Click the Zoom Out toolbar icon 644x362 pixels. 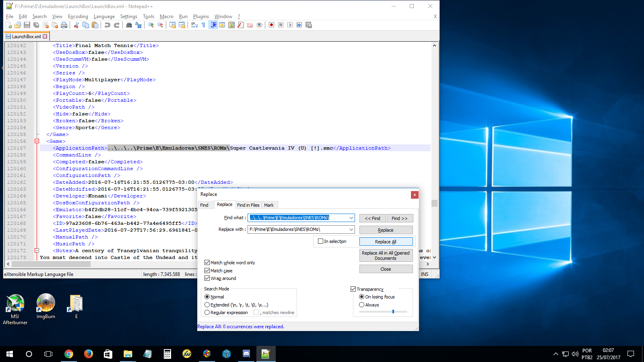point(160,25)
